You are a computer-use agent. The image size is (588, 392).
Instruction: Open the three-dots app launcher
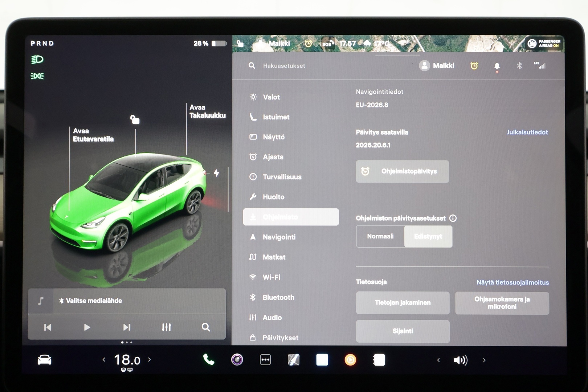point(265,360)
